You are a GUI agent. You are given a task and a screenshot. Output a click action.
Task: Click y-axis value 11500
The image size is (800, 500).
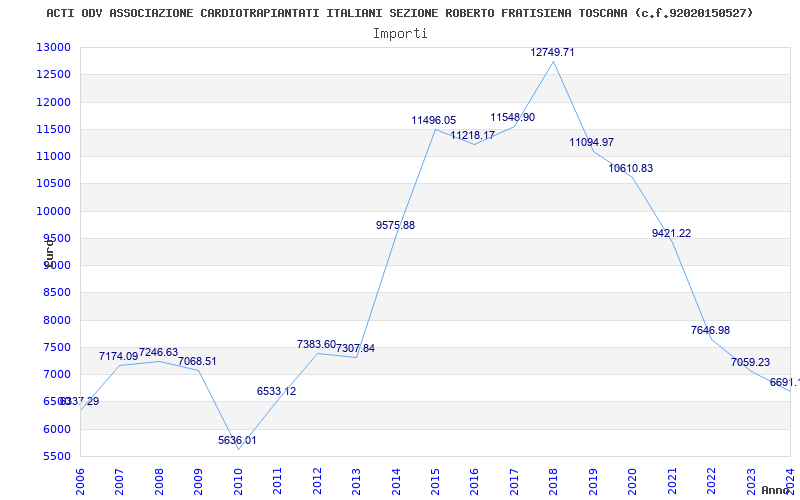pos(53,129)
